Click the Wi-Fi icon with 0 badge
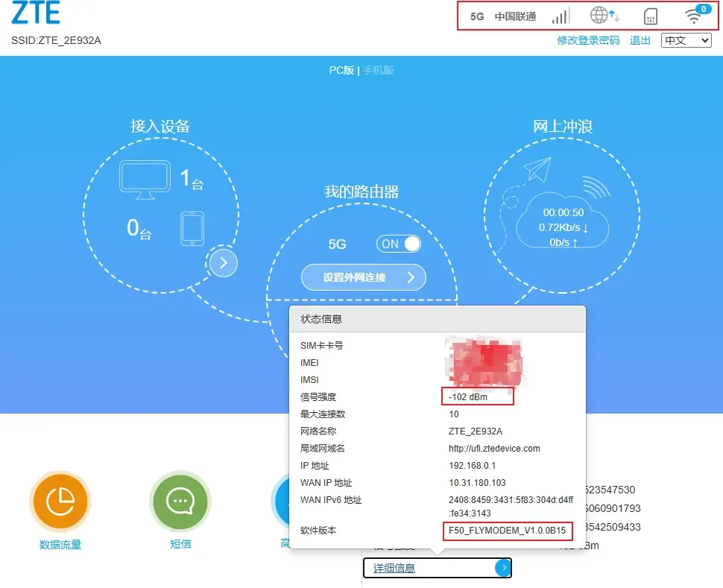This screenshot has width=723, height=588. point(694,16)
